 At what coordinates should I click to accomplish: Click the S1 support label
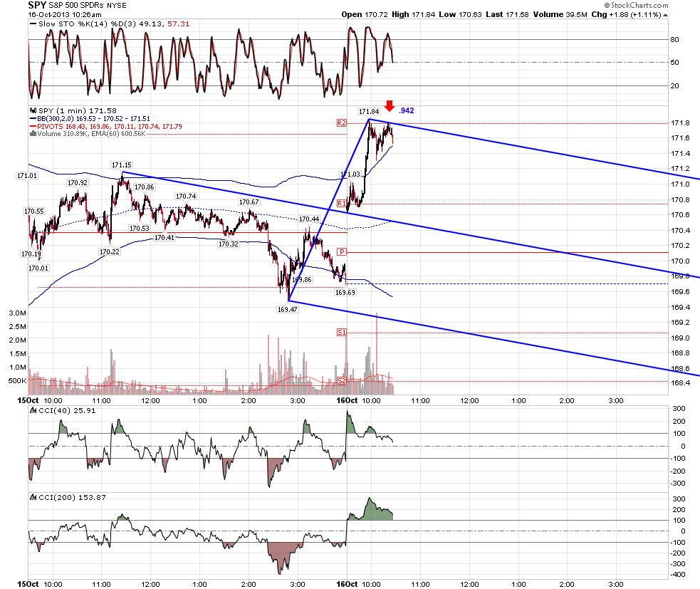point(342,332)
